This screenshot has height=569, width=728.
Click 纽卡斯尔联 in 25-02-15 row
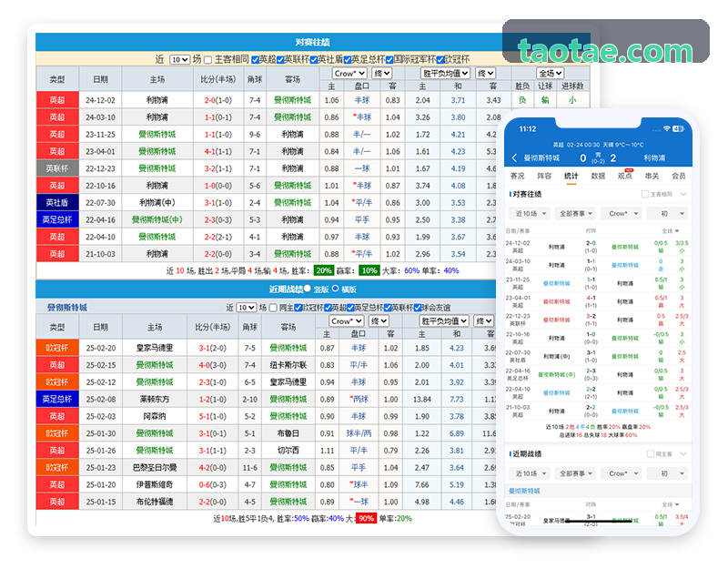coord(288,365)
